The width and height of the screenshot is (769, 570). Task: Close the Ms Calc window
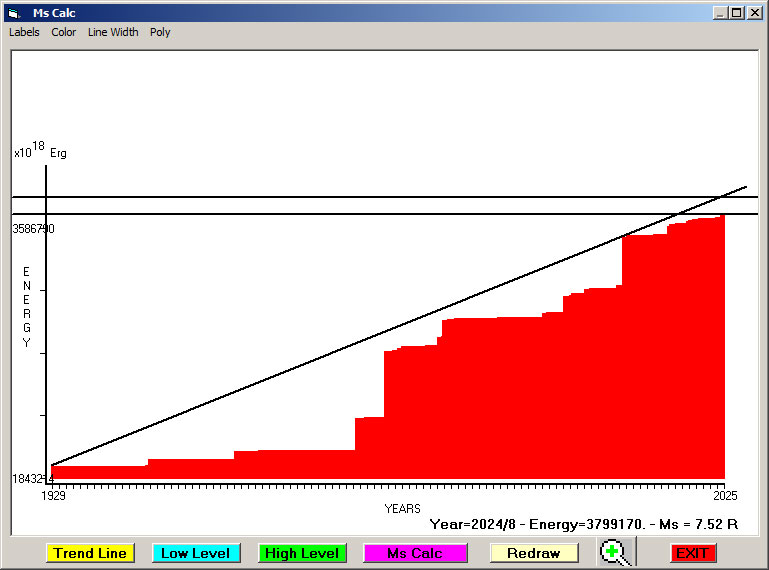(753, 13)
